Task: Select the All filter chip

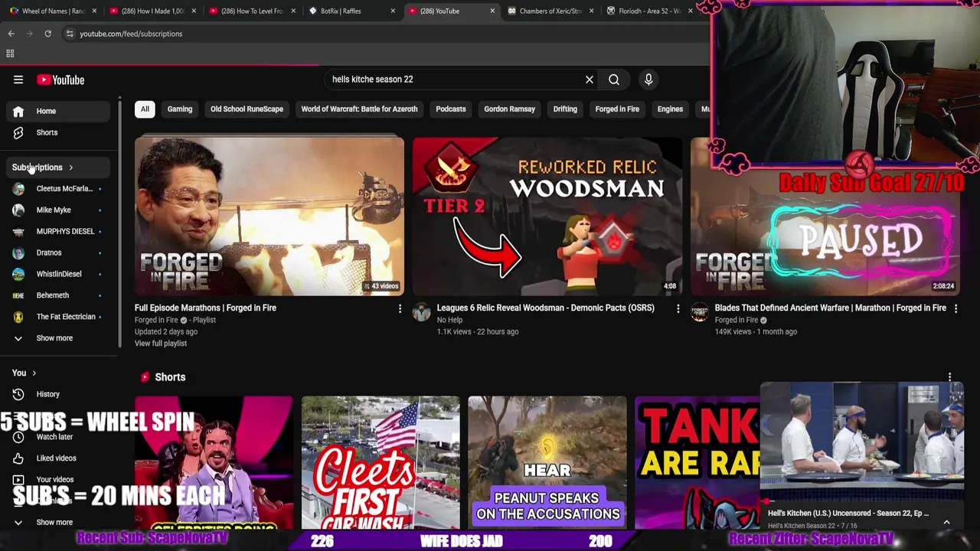Action: pos(145,109)
